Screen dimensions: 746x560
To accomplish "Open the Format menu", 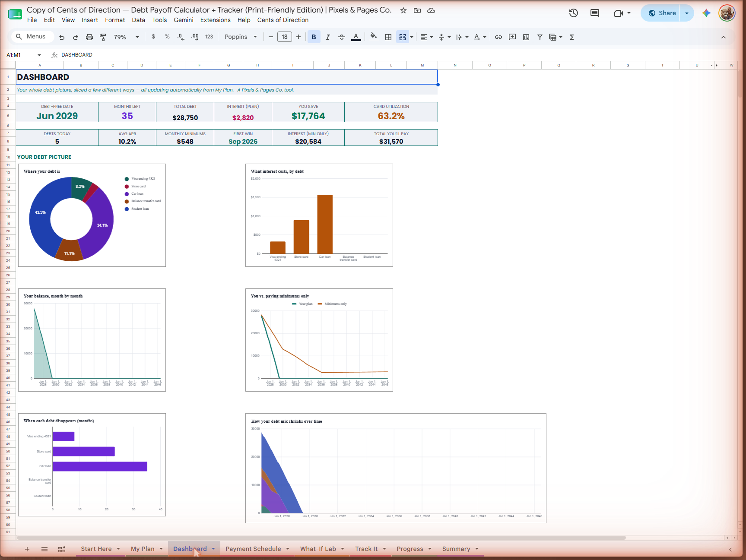I will coord(115,20).
